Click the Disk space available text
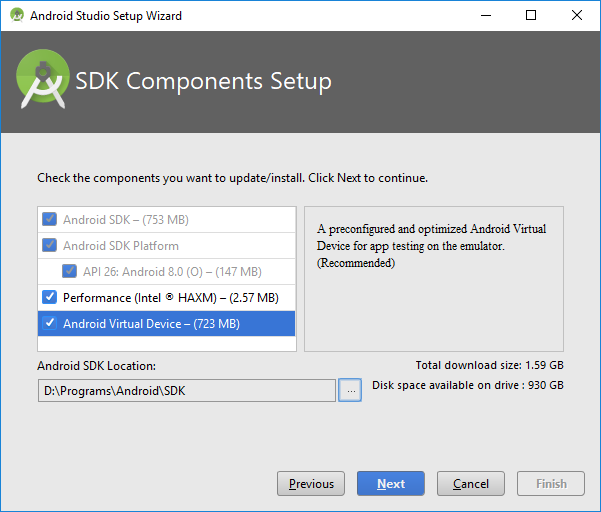This screenshot has height=512, width=601. (x=468, y=385)
